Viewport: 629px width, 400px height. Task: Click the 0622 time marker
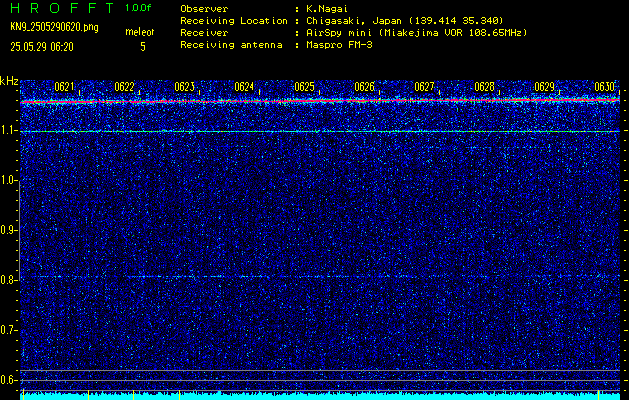(x=124, y=87)
